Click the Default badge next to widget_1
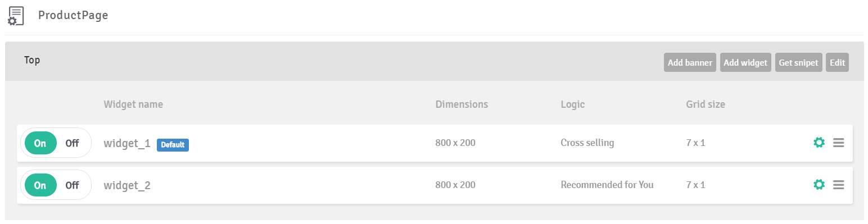Viewport: 868px width, 224px height. click(x=173, y=145)
